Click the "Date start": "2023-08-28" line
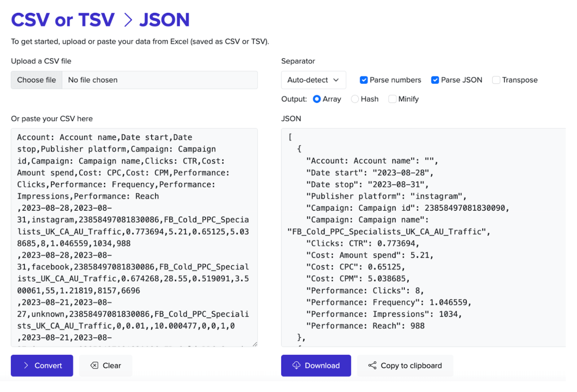 coord(370,173)
